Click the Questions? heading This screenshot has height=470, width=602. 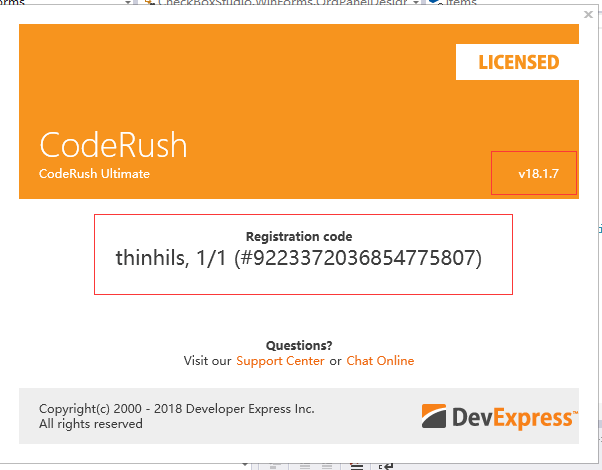tap(299, 345)
